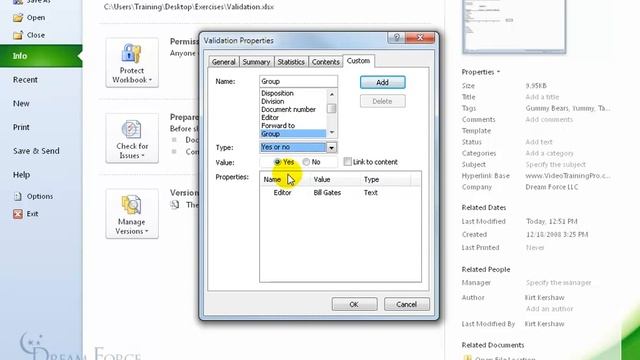Click the red Exit icon
Viewport: 640px width, 360px height.
(x=18, y=214)
